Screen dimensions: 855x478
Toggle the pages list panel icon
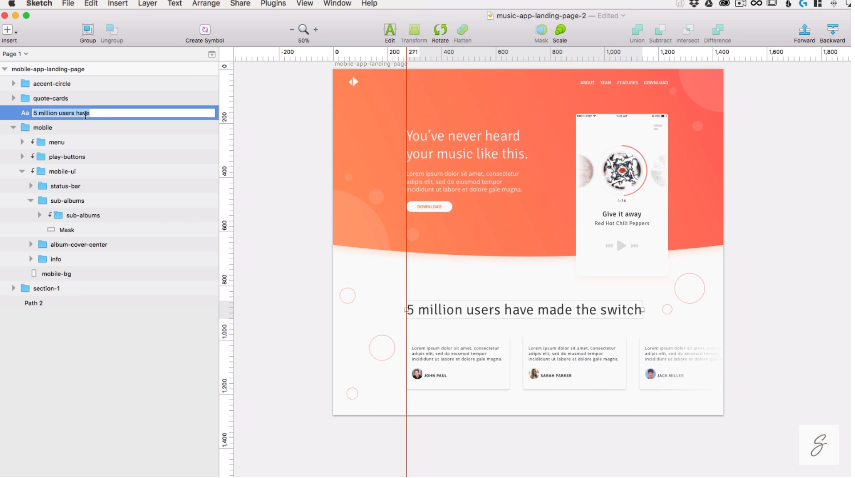(212, 55)
